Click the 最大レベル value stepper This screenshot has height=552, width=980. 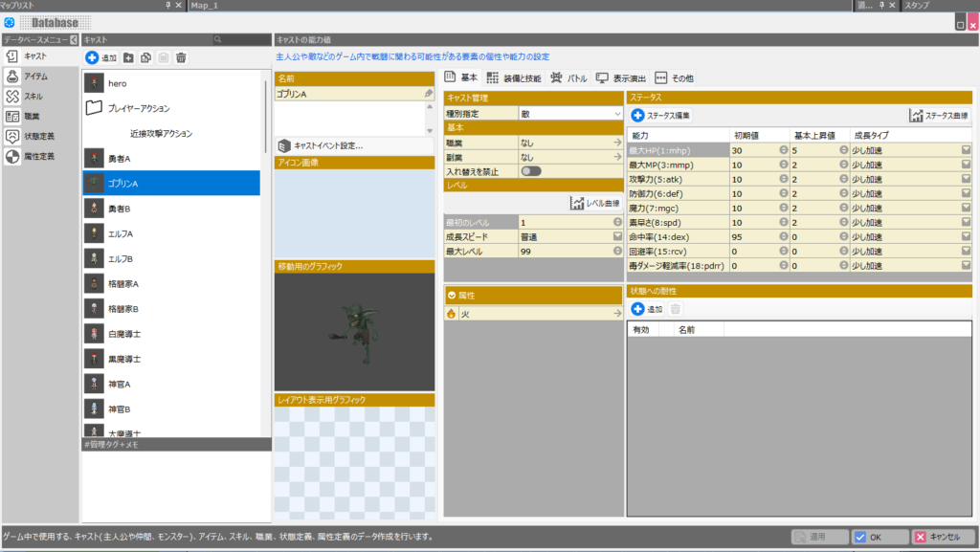[x=618, y=251]
